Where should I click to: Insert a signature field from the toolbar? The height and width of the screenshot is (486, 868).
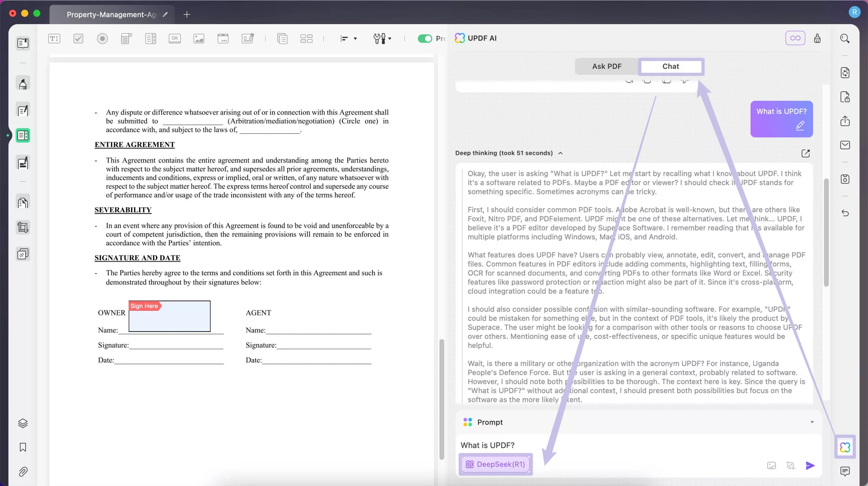pyautogui.click(x=248, y=38)
